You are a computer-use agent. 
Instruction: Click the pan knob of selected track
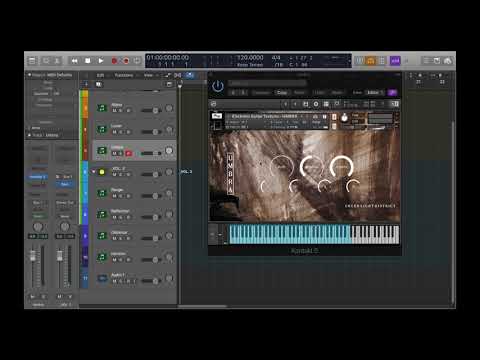169,151
